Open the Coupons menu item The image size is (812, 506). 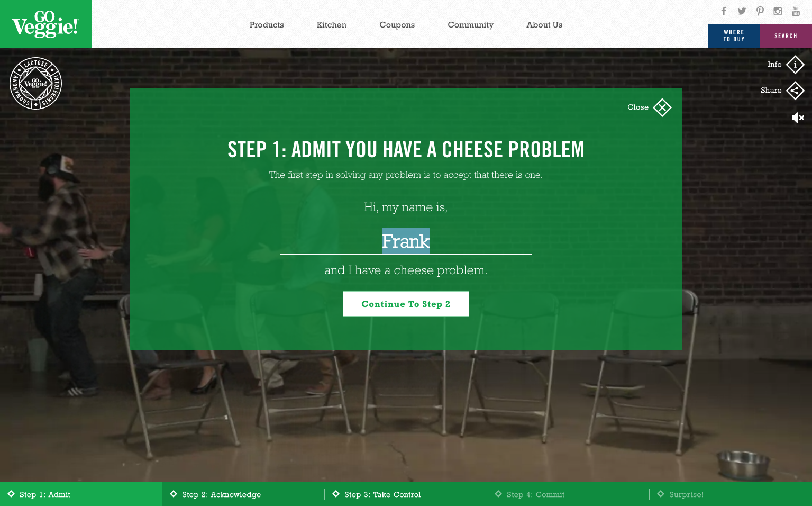pos(397,25)
